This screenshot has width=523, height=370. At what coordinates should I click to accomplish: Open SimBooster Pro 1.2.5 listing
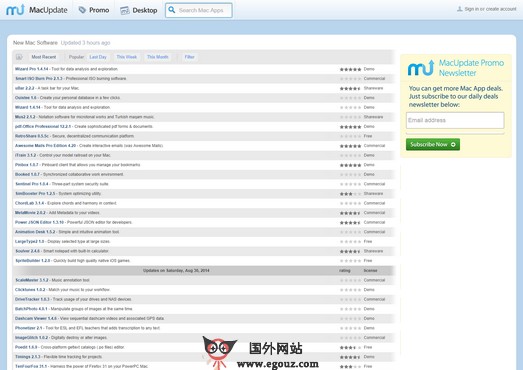(35, 194)
